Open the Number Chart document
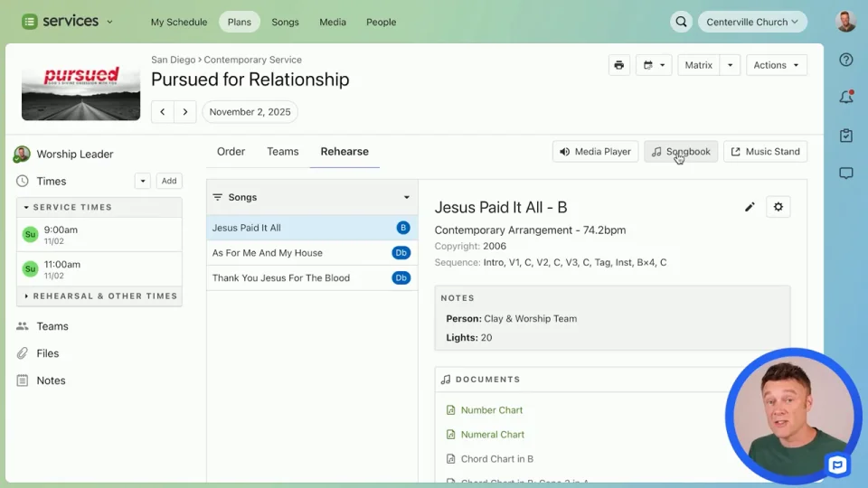 tap(492, 410)
